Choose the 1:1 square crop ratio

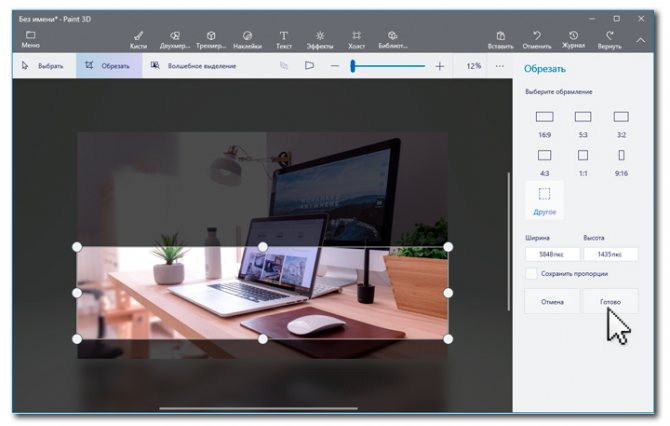583,160
